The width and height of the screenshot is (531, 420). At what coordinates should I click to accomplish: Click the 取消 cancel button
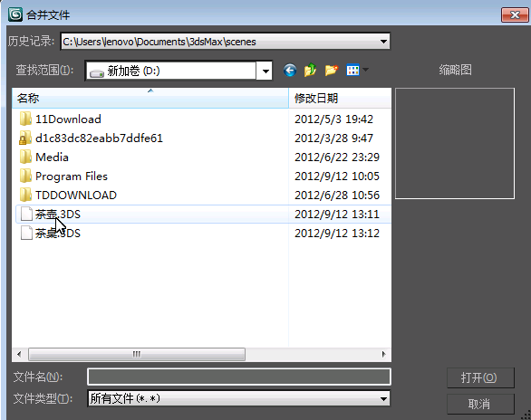pyautogui.click(x=480, y=404)
